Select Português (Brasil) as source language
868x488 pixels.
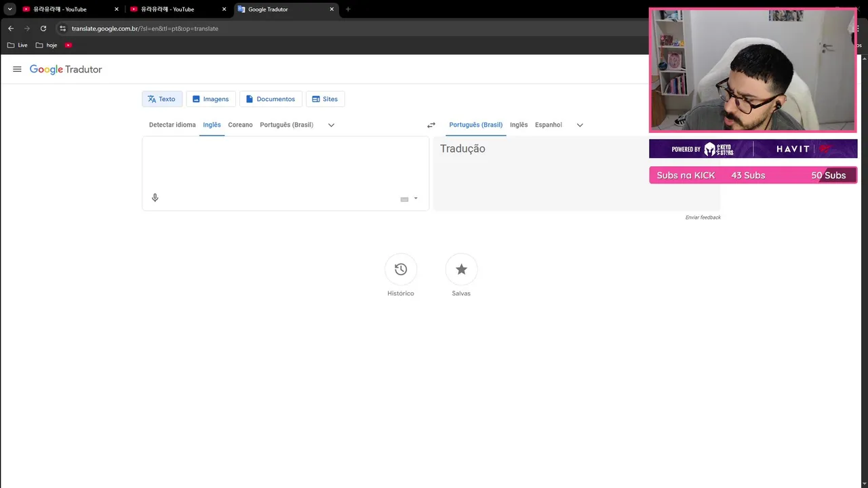[286, 125]
